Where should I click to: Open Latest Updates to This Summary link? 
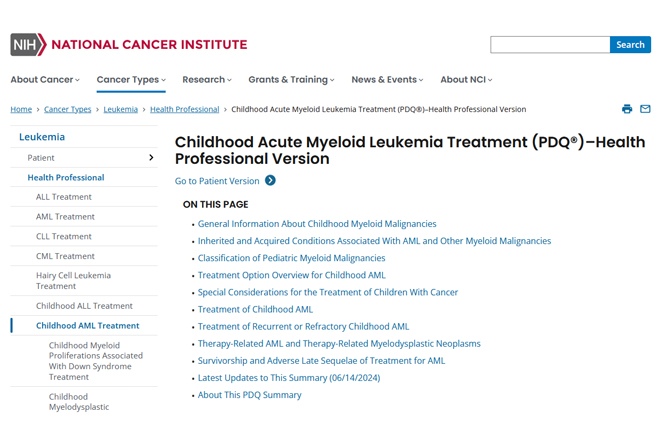pyautogui.click(x=289, y=378)
